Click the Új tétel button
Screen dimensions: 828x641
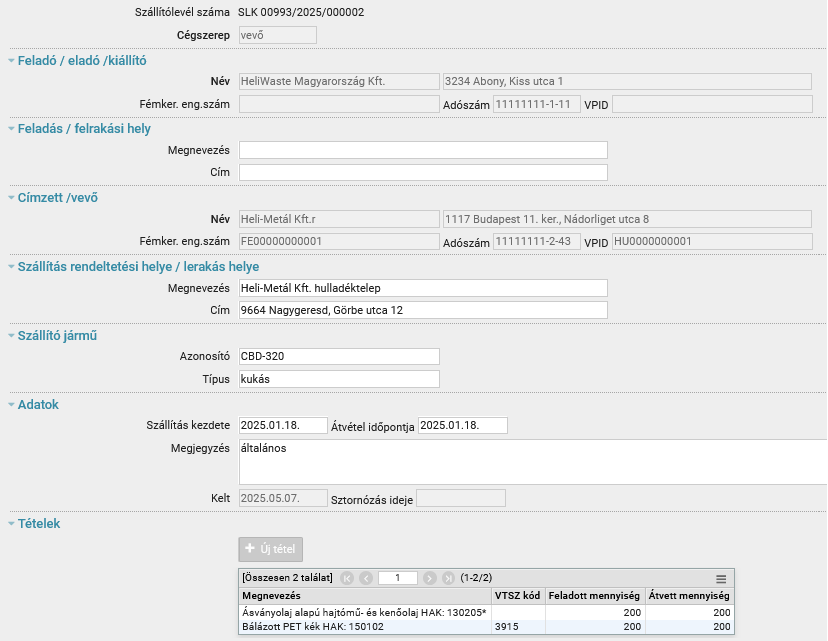[270, 549]
